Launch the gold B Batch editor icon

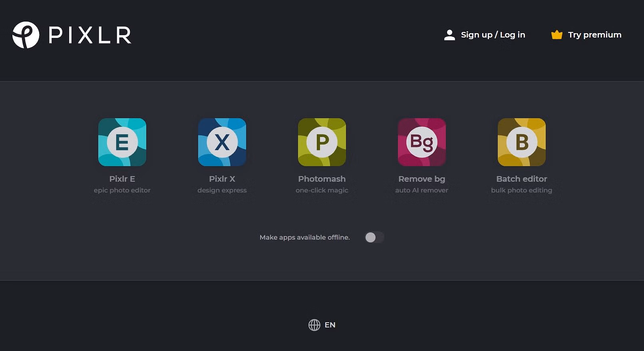pos(522,142)
